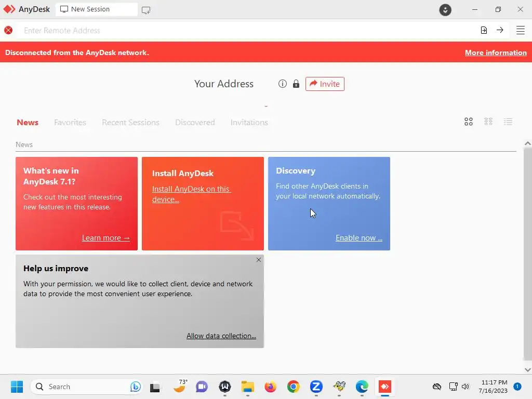Open the hamburger main menu

[521, 30]
